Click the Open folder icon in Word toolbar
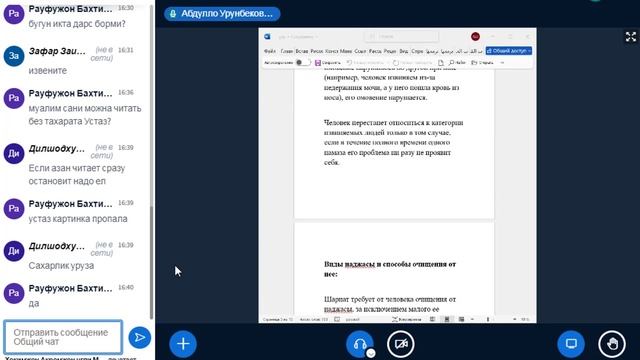The width and height of the screenshot is (640, 360). coord(474,62)
